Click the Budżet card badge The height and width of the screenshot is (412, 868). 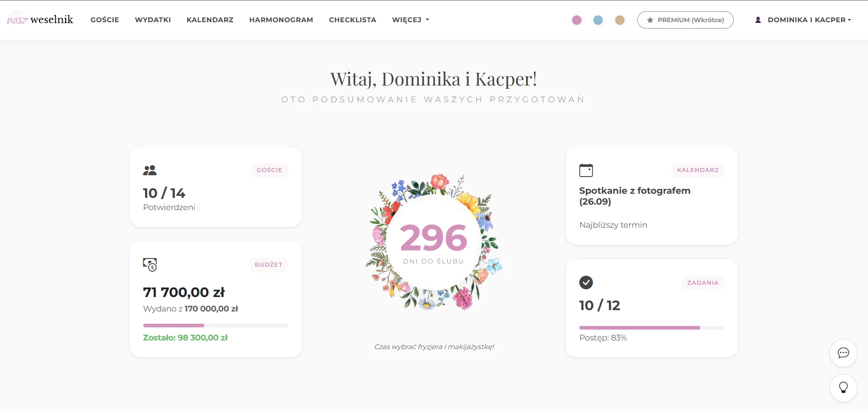[x=268, y=264]
